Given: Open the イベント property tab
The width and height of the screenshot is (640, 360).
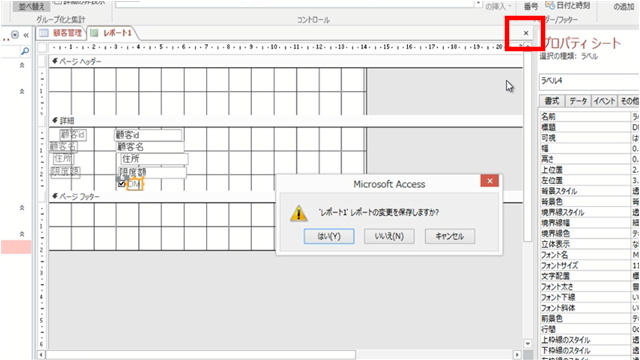Looking at the screenshot, I should point(604,101).
